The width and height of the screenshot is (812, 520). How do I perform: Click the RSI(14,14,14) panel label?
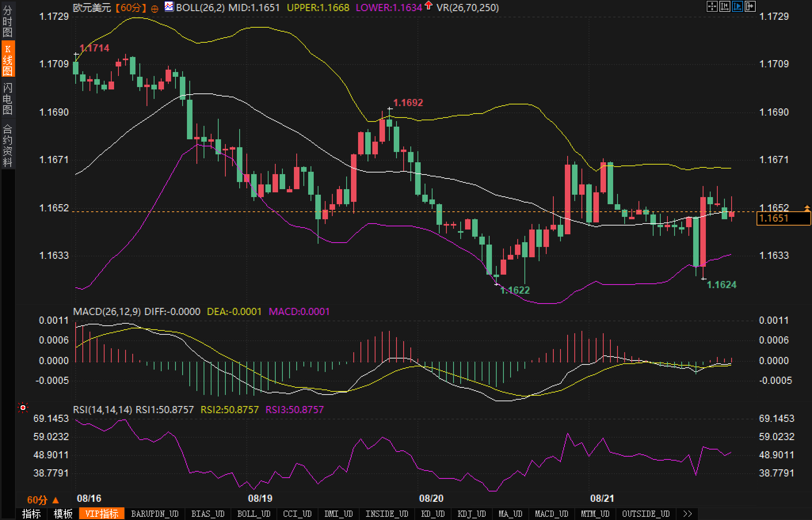coord(103,410)
